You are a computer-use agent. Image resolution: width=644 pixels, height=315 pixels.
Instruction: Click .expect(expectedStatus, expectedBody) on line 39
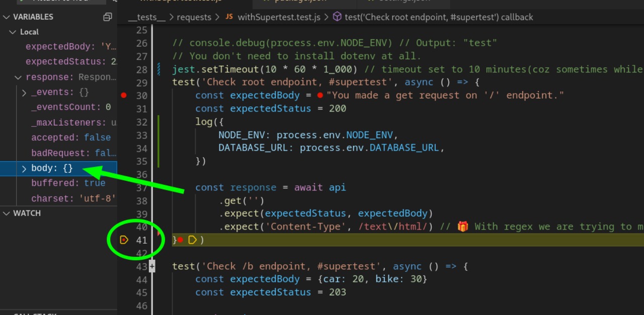pyautogui.click(x=326, y=214)
